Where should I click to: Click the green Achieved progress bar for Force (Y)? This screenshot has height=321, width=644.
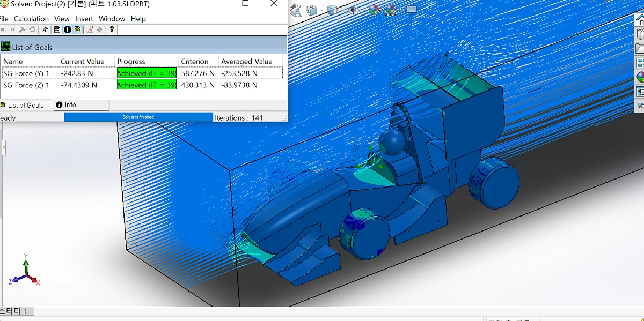coord(147,73)
